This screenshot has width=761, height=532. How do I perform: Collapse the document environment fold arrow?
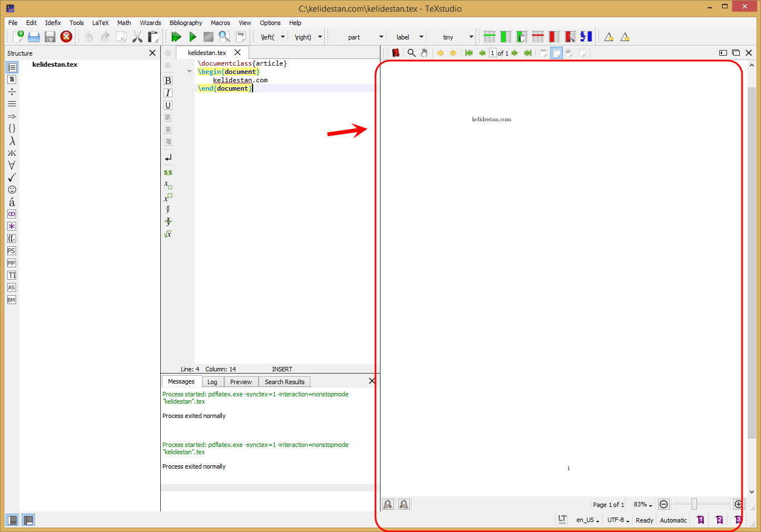pos(189,72)
